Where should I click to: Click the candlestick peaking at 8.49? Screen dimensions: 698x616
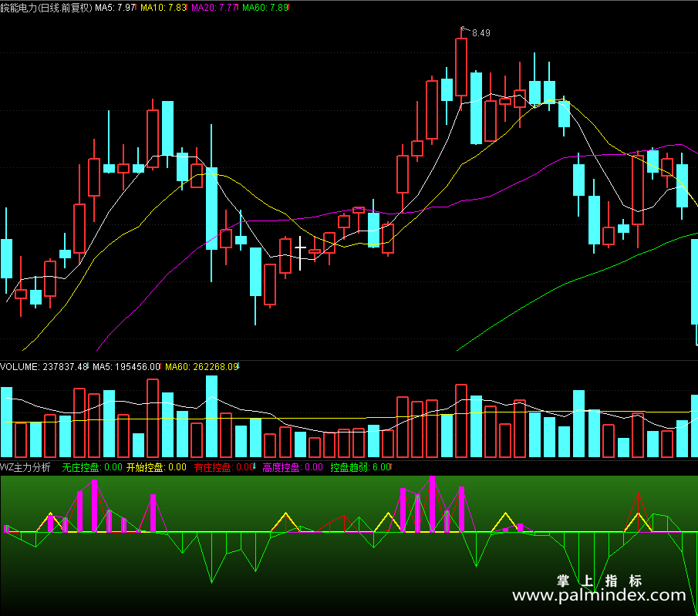pyautogui.click(x=461, y=68)
